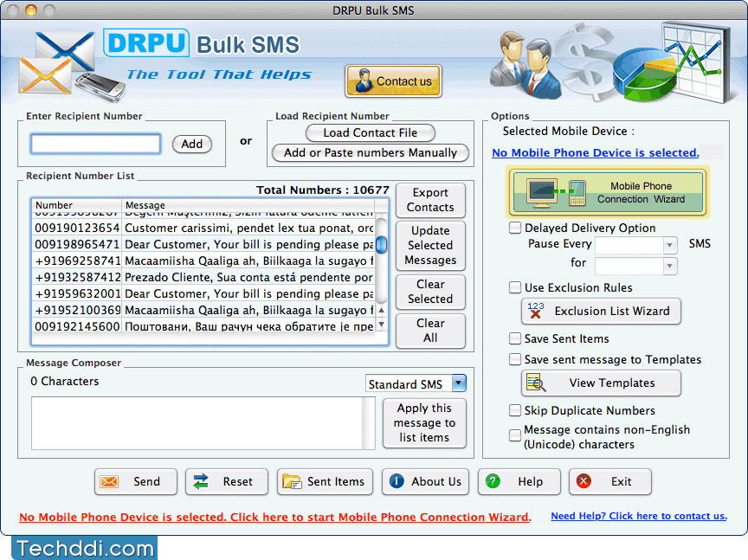Open 'No Mobile Phone Device is selected' blue link
This screenshot has height=560, width=748.
pos(596,152)
